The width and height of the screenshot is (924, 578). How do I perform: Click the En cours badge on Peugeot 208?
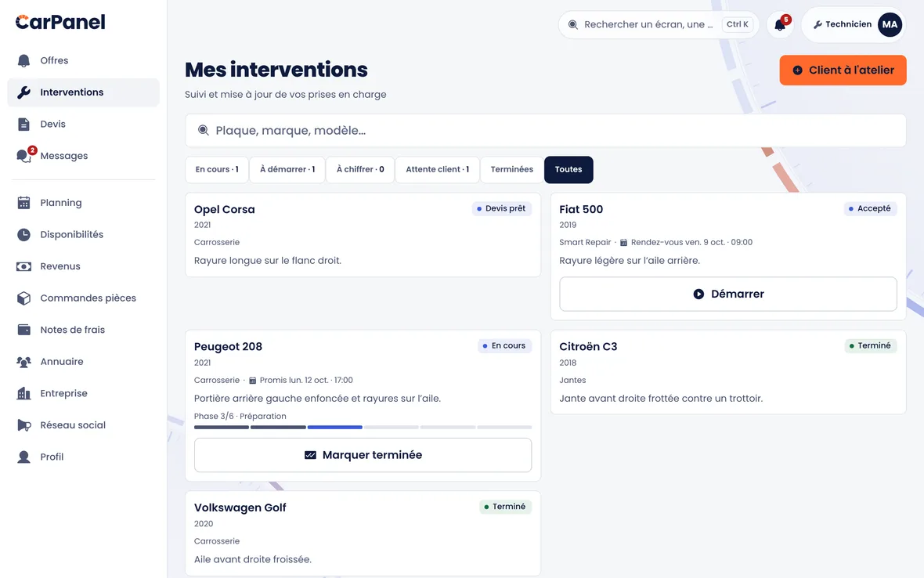[x=505, y=346]
